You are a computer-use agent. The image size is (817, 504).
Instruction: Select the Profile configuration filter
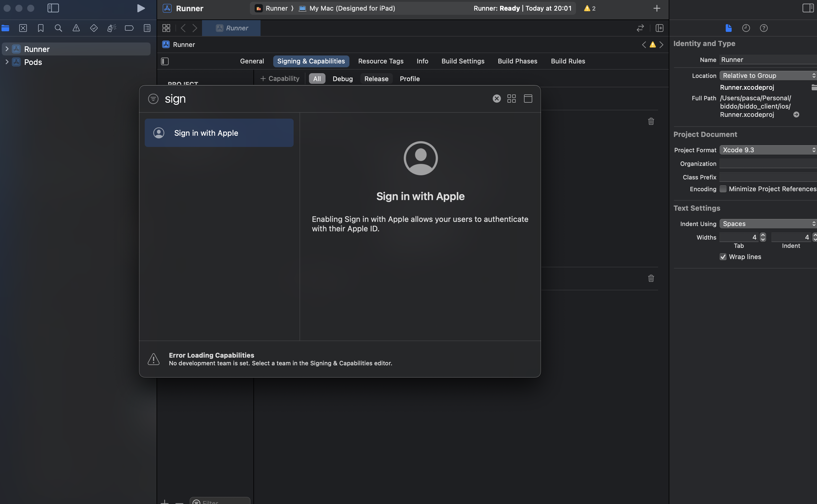click(410, 79)
